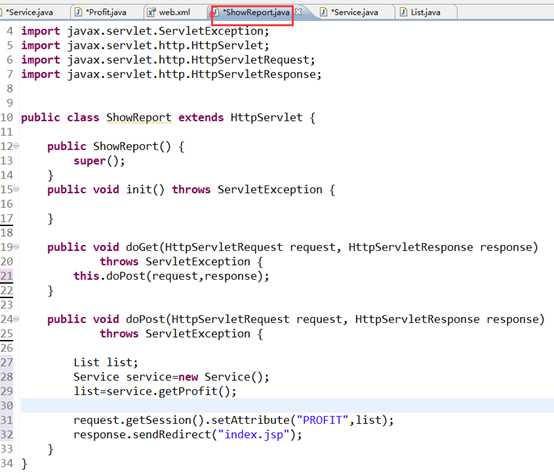
Task: Collapse the ShowReport() constructor at line 12
Action: click(x=17, y=146)
